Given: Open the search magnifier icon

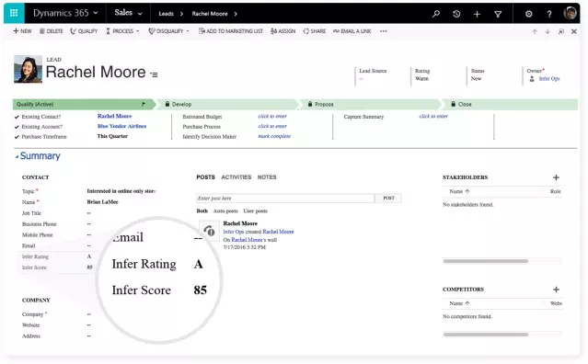Looking at the screenshot, I should click(436, 14).
